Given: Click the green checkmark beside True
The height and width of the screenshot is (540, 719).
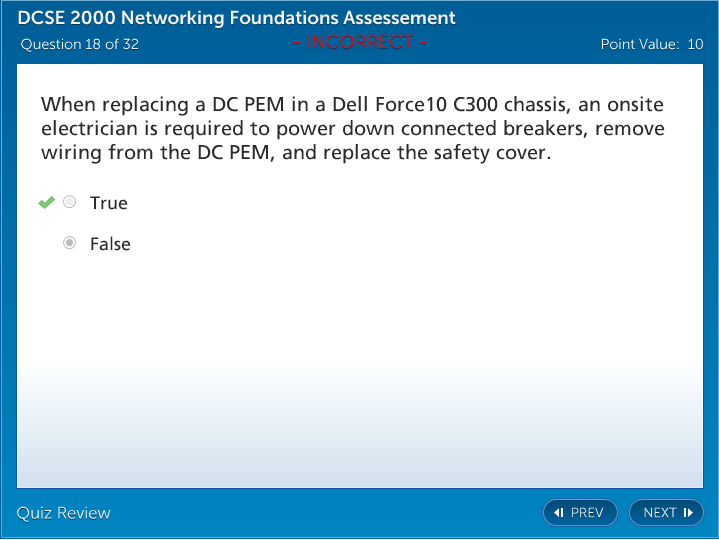Looking at the screenshot, I should (46, 203).
